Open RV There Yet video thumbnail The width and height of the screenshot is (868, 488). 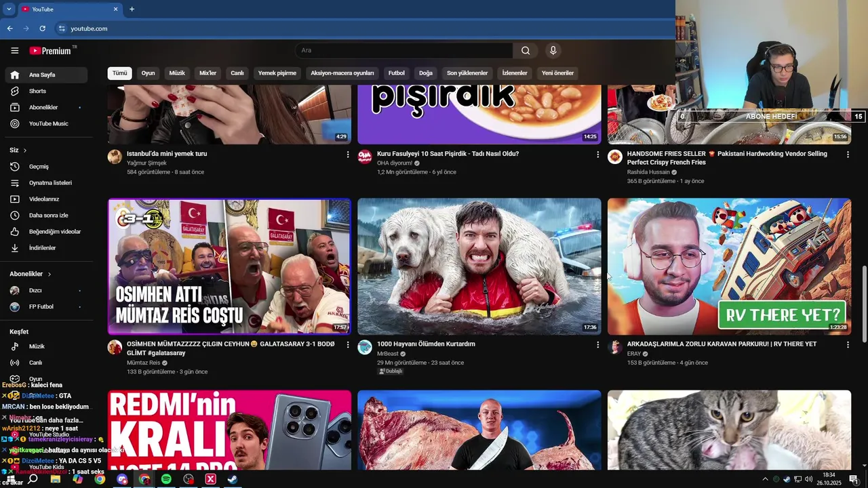click(729, 266)
